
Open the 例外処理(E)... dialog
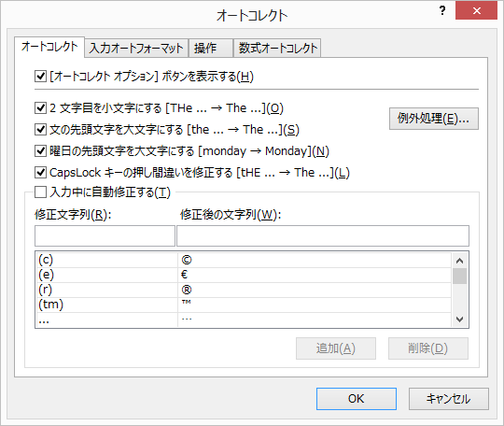click(x=434, y=119)
